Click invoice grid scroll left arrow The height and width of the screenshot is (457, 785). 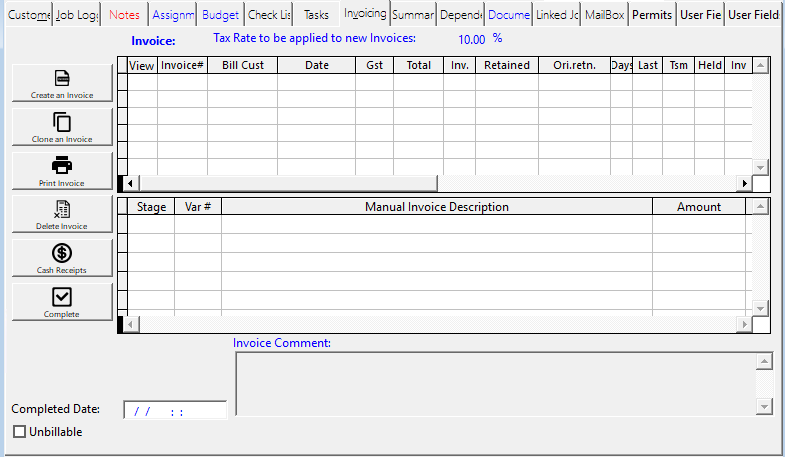click(x=130, y=183)
